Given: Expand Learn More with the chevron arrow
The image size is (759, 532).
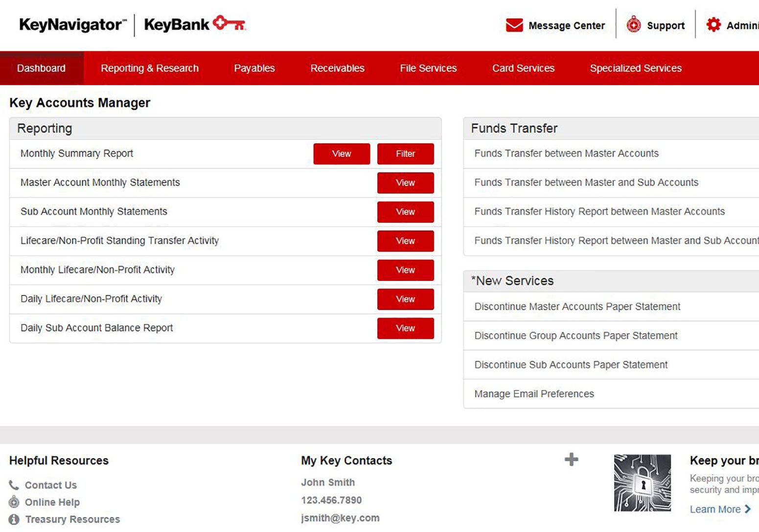Looking at the screenshot, I should [748, 509].
